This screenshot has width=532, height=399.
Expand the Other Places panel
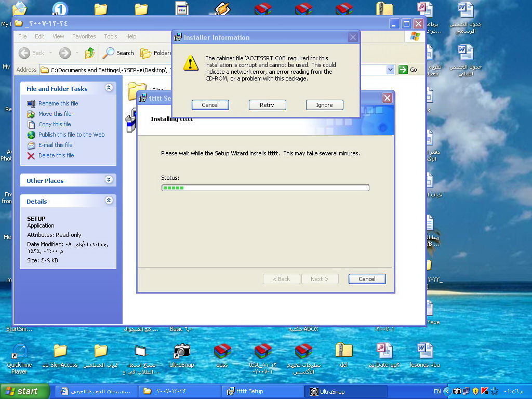pos(109,179)
